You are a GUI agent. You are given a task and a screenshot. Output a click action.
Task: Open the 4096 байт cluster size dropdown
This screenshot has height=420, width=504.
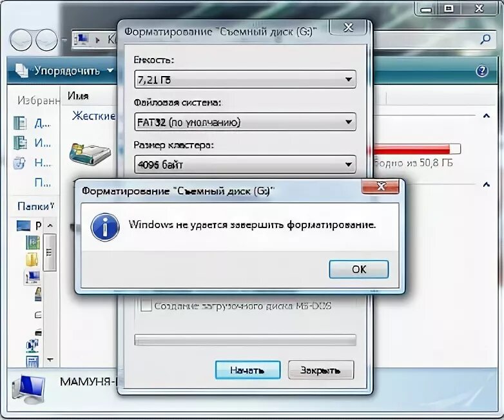tap(245, 164)
